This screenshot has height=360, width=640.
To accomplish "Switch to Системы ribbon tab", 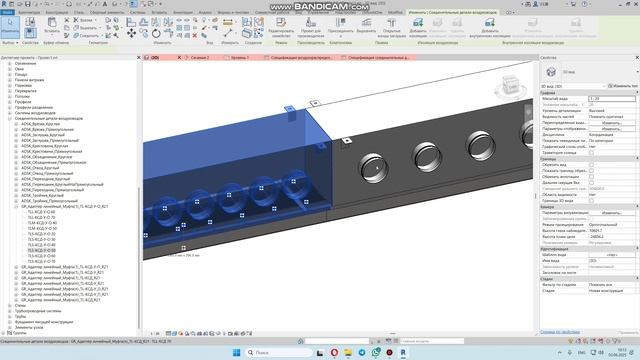I will [x=138, y=12].
